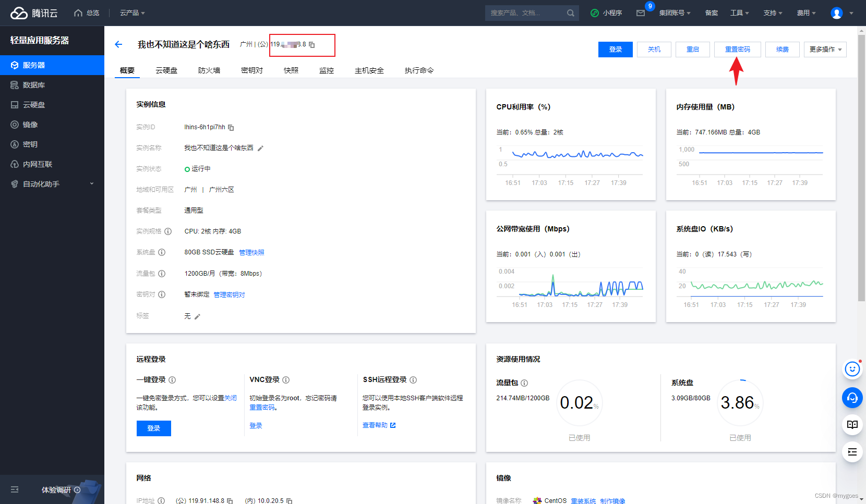Edit the instance name pencil icon
This screenshot has width=866, height=504.
[x=260, y=149]
